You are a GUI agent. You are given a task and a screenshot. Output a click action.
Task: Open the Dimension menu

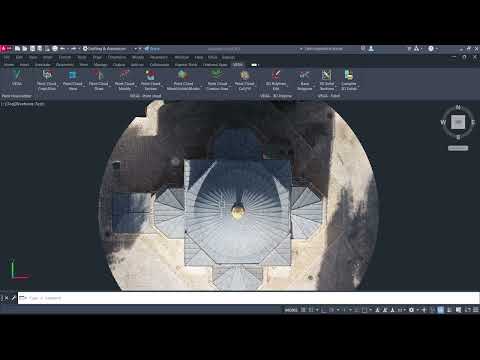(x=117, y=57)
